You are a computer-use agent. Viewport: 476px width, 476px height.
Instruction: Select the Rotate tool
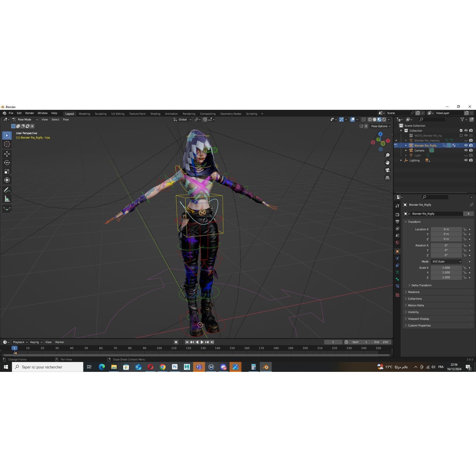coord(7,163)
